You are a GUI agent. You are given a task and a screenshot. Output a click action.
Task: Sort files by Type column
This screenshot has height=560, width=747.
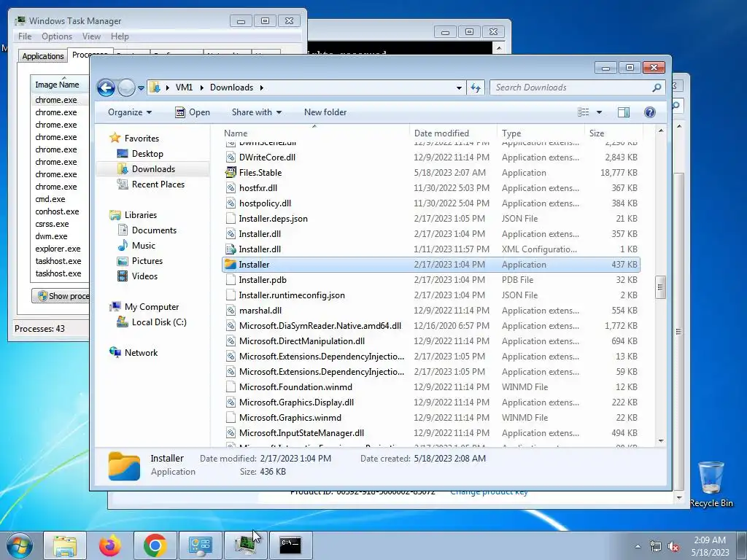511,133
